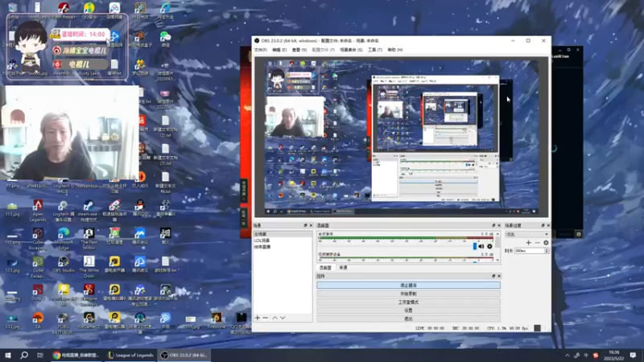Open PUBG BATTLEGROUNDS desktop shortcut
This screenshot has height=362, width=644.
pos(64,323)
